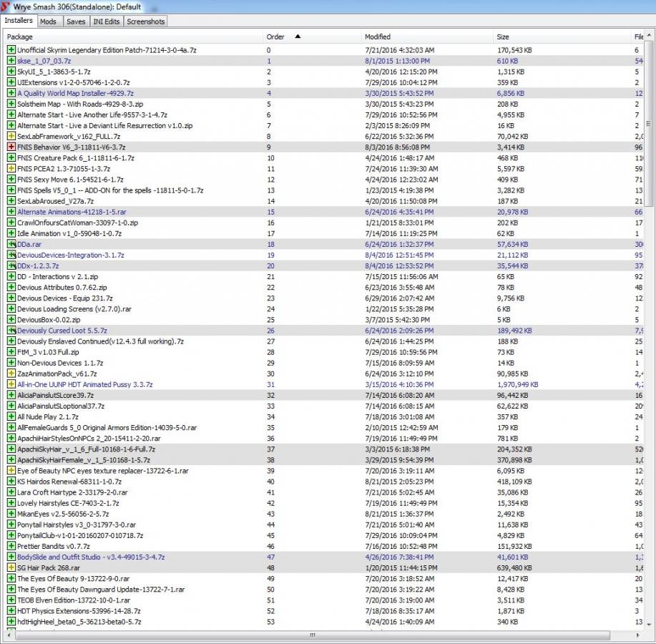The height and width of the screenshot is (644, 656).
Task: Select ApachiiSkyHair_v_1_6_Full package
Action: pos(325,449)
